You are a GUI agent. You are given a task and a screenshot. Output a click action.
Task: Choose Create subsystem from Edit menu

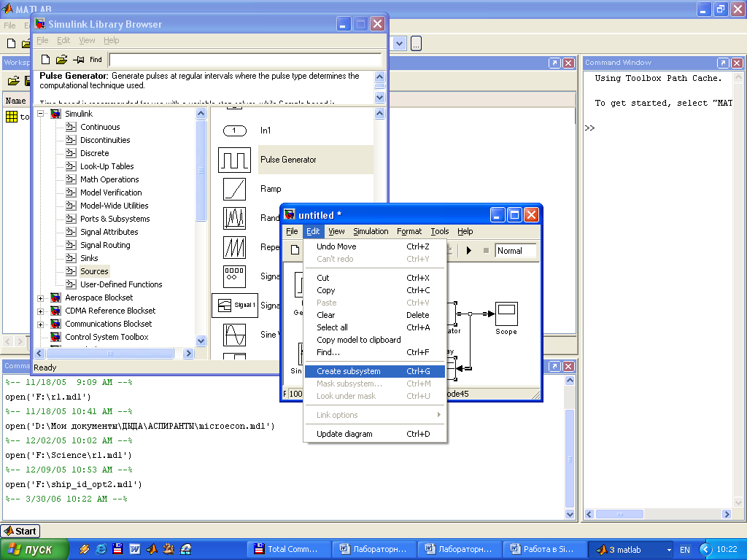point(374,371)
